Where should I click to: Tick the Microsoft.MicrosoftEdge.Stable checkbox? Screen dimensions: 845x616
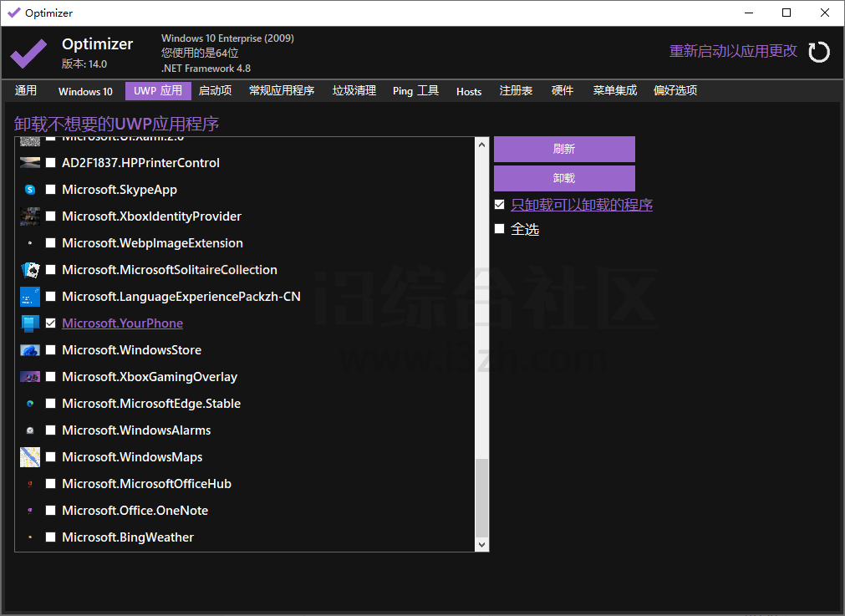51,404
